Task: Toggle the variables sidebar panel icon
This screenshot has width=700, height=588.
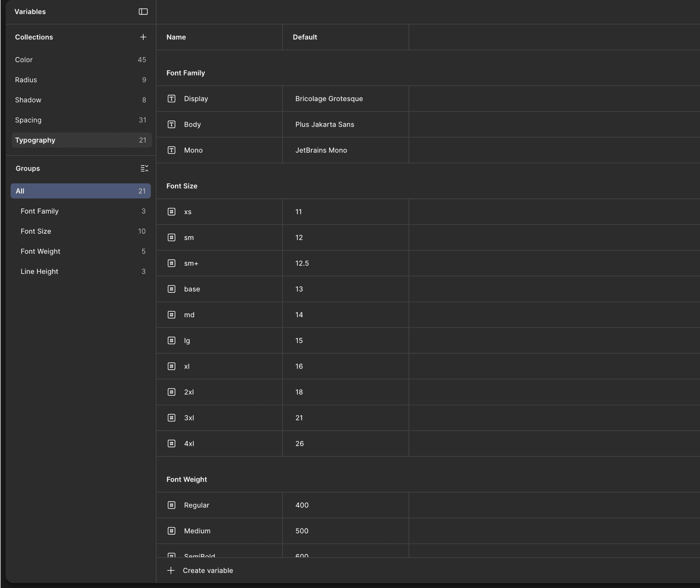Action: pos(143,12)
